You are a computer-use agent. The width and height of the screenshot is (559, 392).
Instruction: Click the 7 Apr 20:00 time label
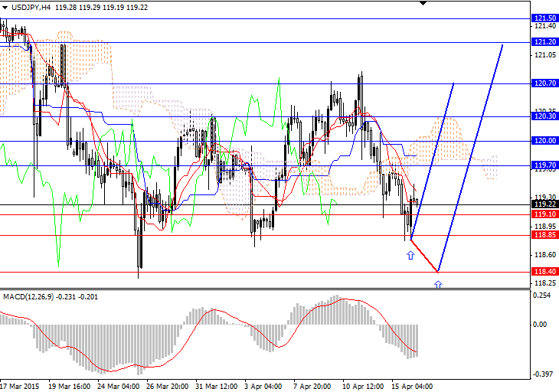[x=312, y=387]
